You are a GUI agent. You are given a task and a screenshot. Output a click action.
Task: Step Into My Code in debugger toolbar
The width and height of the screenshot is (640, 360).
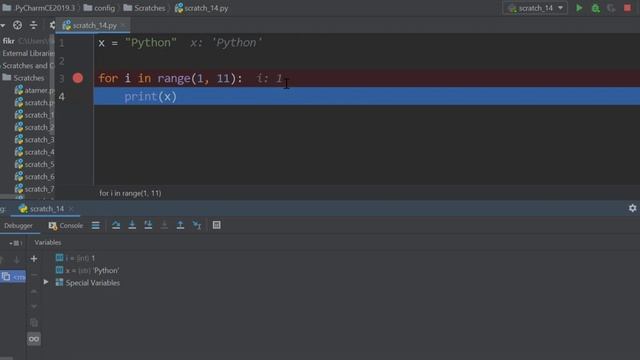coord(148,225)
